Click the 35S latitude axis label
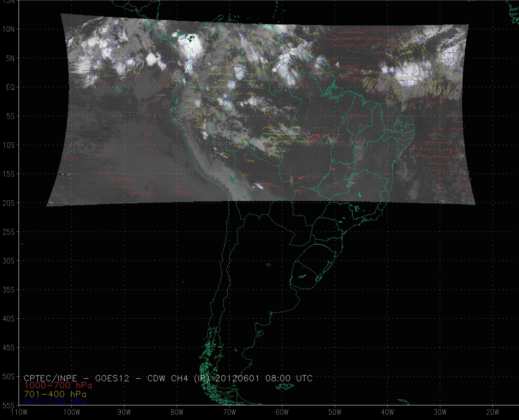This screenshot has height=420, width=519. pyautogui.click(x=9, y=290)
